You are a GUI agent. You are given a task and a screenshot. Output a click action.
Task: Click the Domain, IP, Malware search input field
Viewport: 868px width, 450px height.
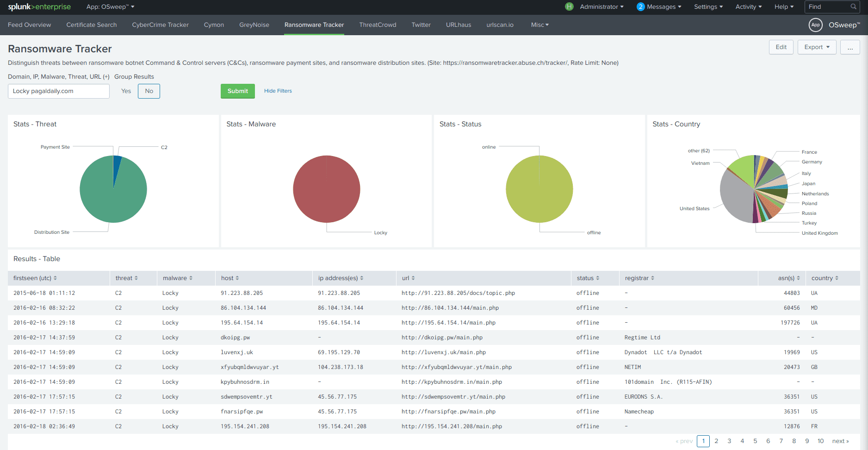click(x=59, y=91)
